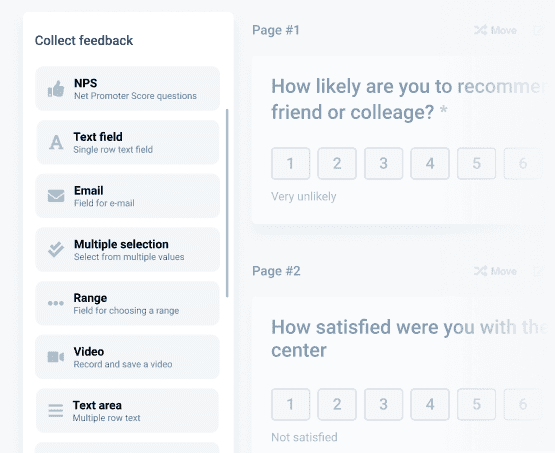This screenshot has width=555, height=453.
Task: Click the Move button on Page #2
Action: tap(496, 271)
